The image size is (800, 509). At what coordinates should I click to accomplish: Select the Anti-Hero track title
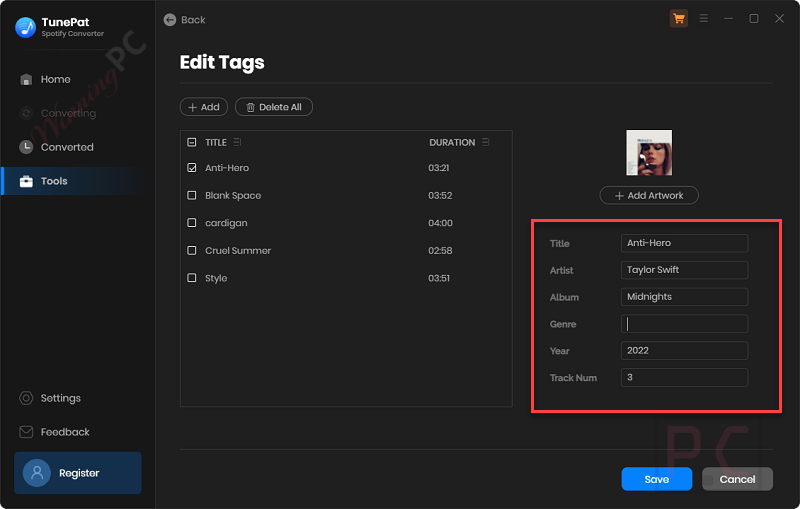coord(227,168)
